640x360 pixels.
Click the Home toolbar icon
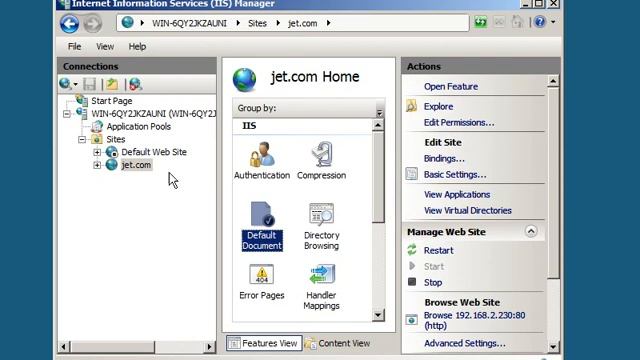[x=518, y=22]
